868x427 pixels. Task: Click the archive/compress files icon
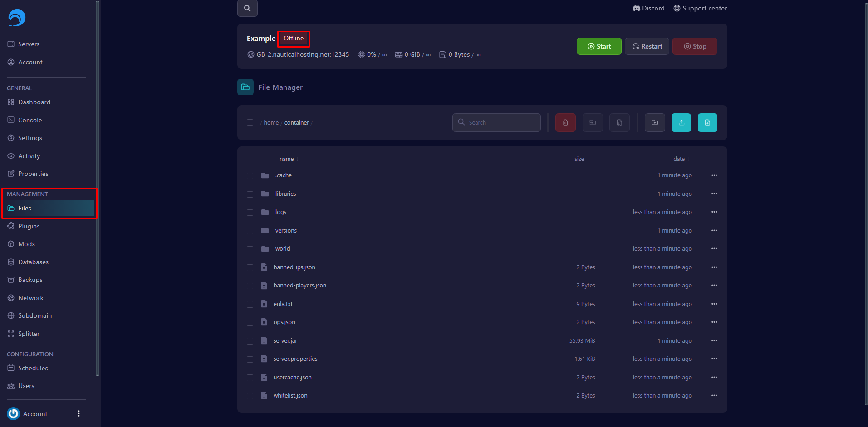click(x=619, y=122)
